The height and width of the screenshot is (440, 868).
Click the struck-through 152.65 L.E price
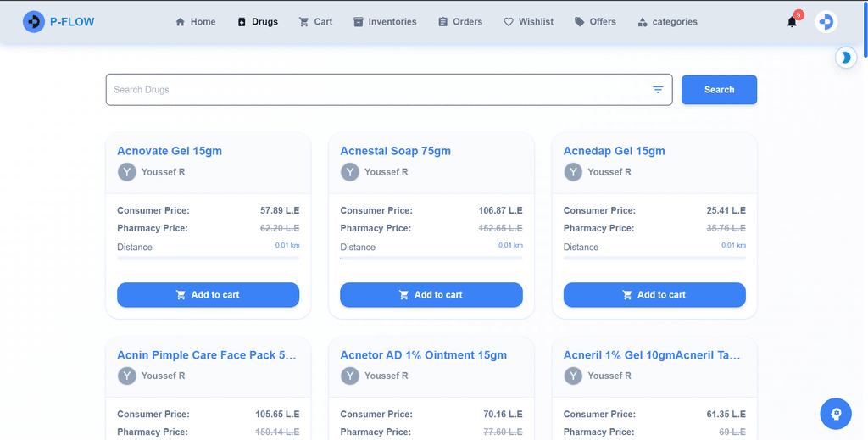point(500,228)
